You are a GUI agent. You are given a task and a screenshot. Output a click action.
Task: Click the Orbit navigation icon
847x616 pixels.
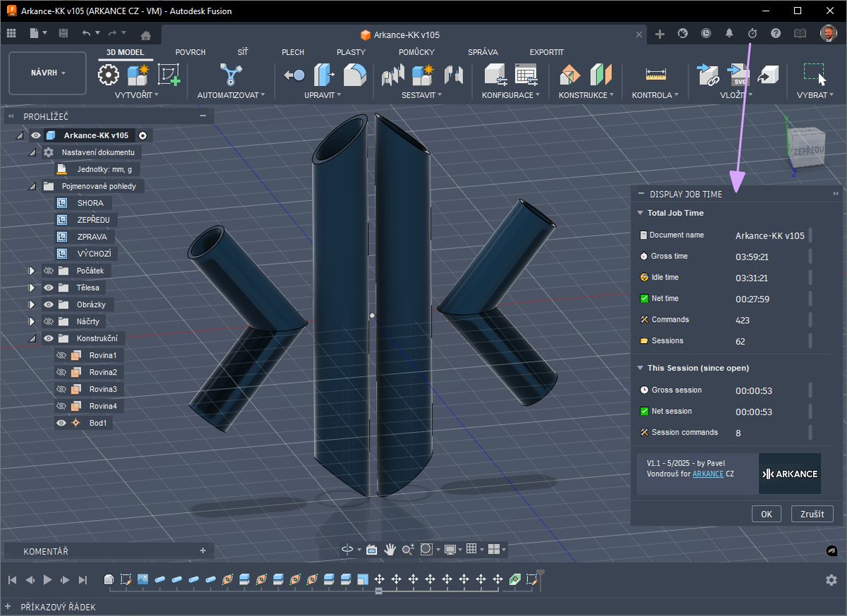click(347, 549)
